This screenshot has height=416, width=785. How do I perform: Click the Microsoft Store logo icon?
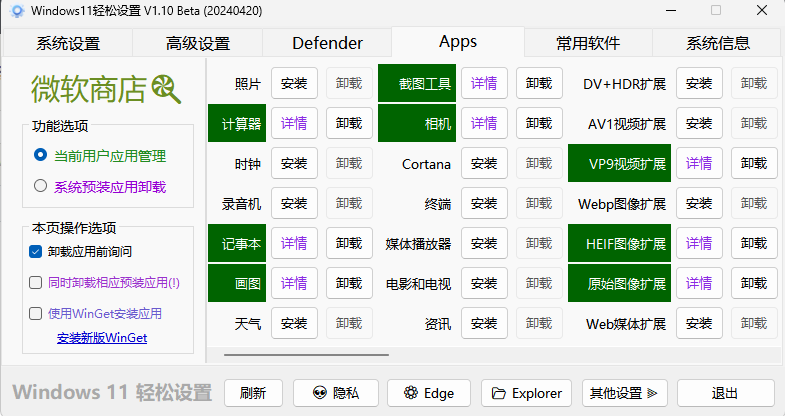[x=166, y=91]
